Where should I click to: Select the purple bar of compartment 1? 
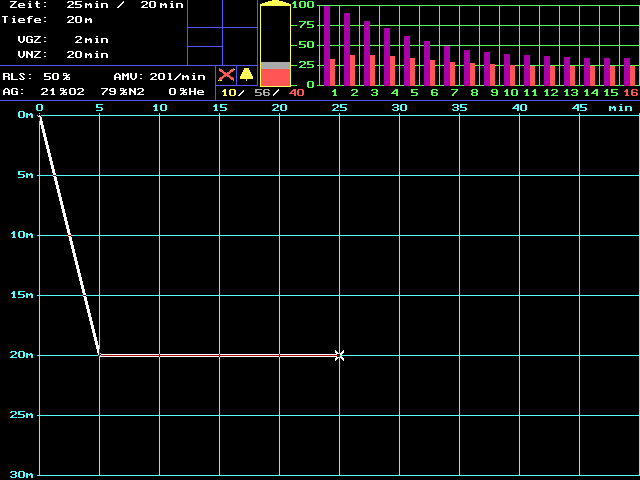pos(326,45)
